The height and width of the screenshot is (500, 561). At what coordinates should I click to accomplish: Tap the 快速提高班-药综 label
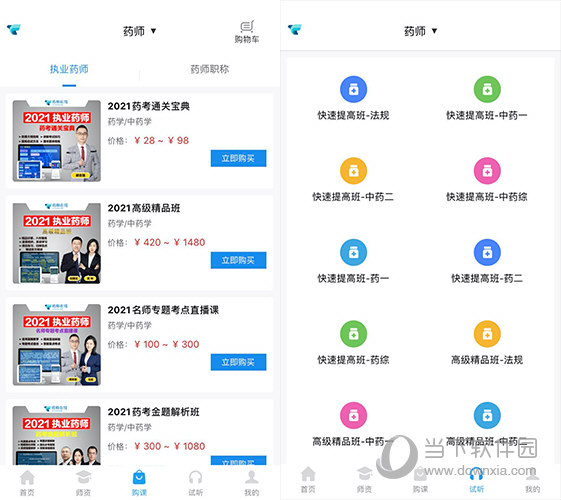[x=353, y=360]
